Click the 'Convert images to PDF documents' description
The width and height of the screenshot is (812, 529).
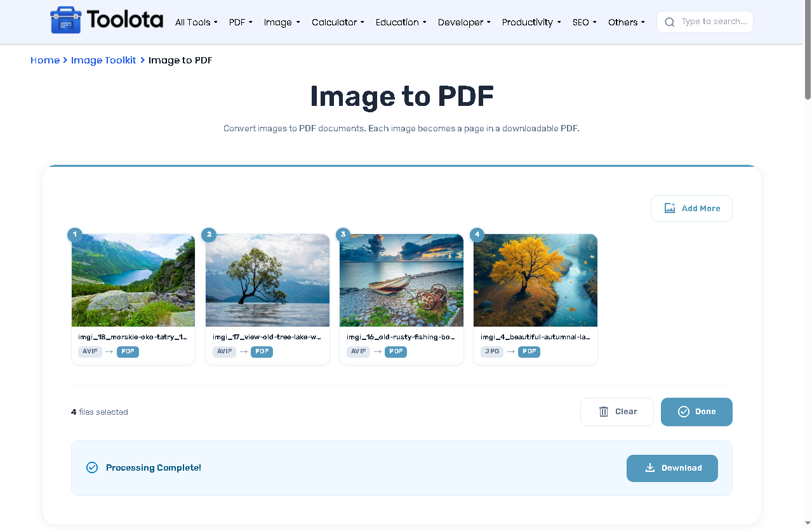point(401,128)
